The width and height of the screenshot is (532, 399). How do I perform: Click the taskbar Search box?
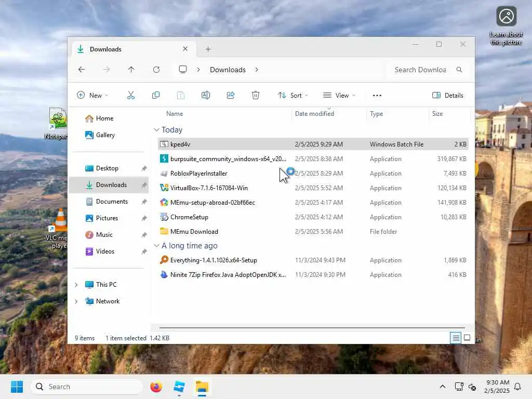(87, 387)
